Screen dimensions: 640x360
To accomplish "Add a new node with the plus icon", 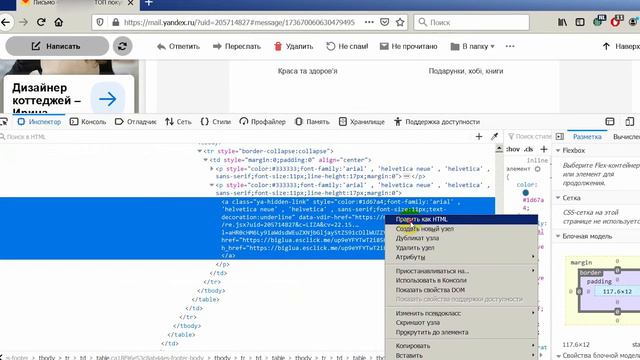I will click(479, 137).
